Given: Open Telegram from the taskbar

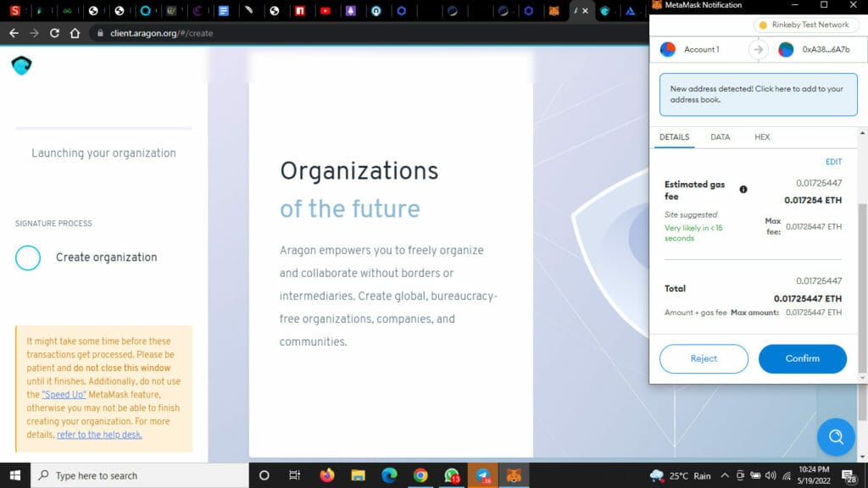Looking at the screenshot, I should tap(482, 475).
